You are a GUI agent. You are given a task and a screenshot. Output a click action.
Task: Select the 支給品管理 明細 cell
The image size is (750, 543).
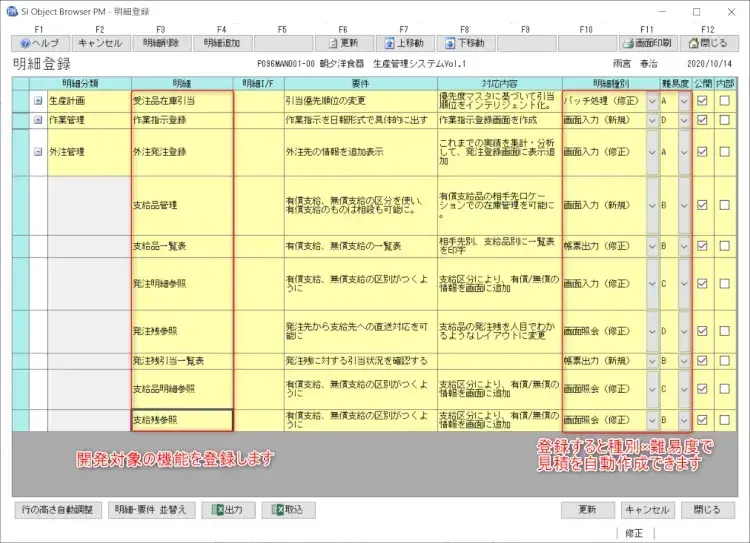pyautogui.click(x=182, y=205)
